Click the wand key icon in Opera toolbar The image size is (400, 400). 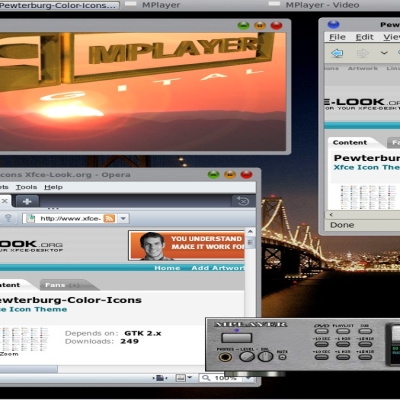point(8,219)
